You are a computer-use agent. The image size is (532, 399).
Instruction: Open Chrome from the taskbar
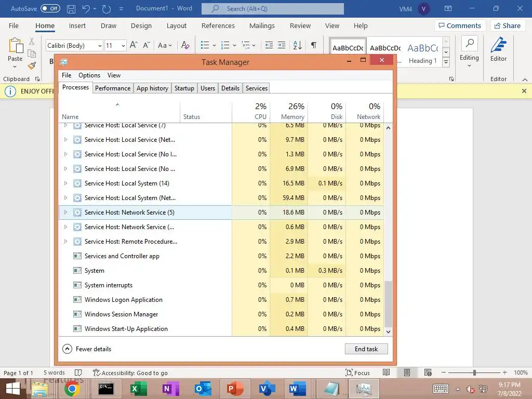[x=72, y=389]
